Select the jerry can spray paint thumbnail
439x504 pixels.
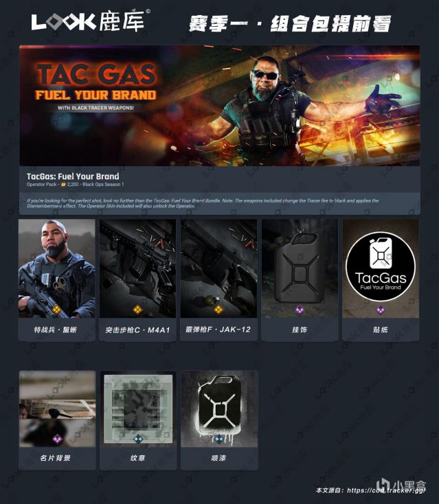pyautogui.click(x=219, y=409)
